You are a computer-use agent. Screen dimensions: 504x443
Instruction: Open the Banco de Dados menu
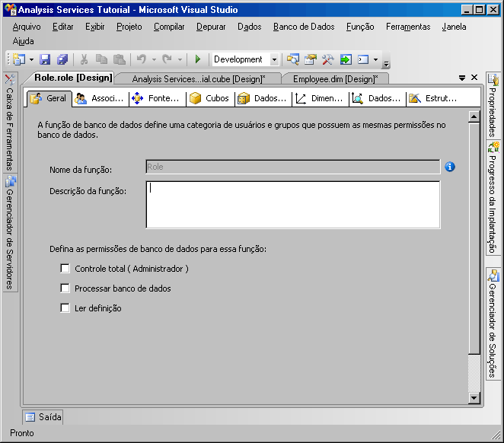pyautogui.click(x=303, y=27)
